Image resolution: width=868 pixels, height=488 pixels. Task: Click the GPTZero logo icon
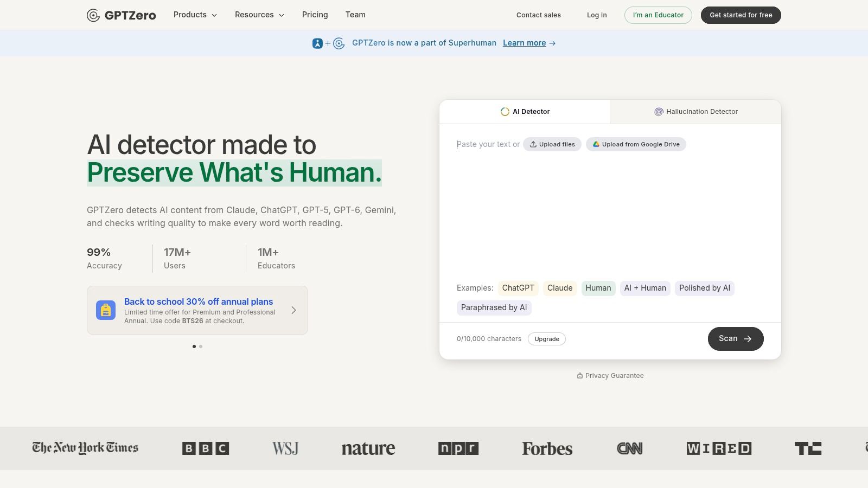pos(93,15)
